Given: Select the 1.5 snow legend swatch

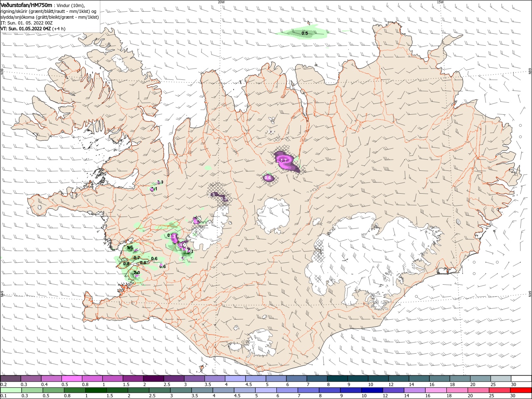Looking at the screenshot, I should click(133, 379).
